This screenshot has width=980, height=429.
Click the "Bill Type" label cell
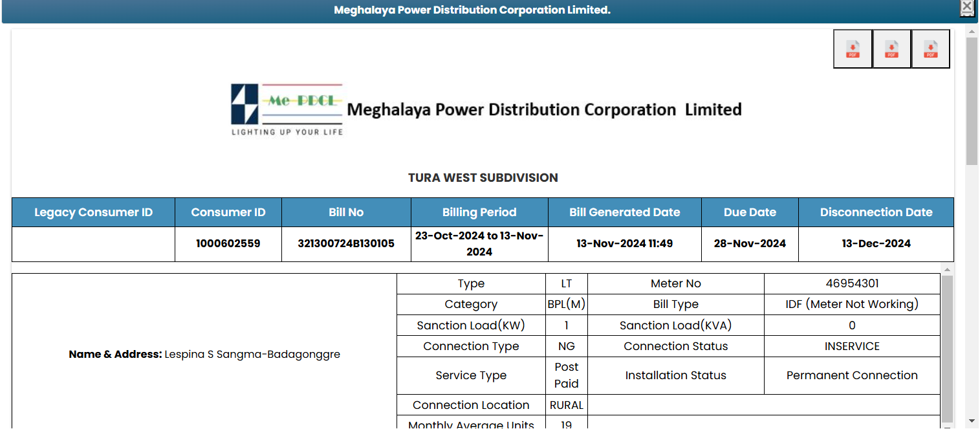[676, 304]
